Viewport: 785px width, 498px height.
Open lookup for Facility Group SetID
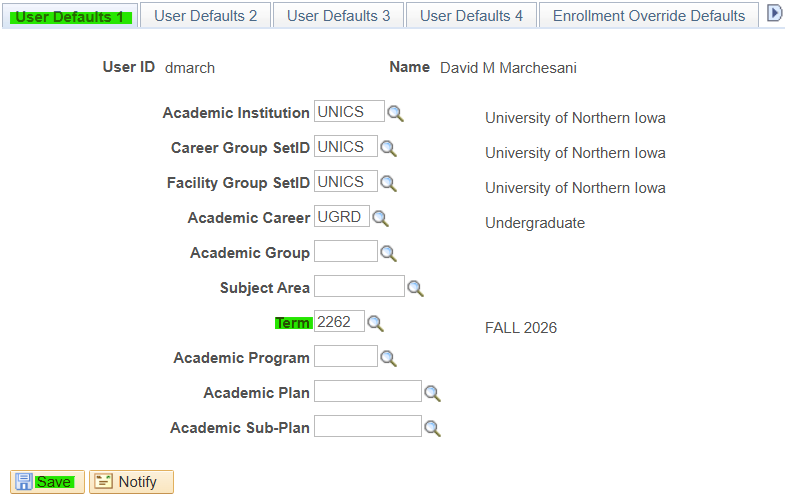(x=388, y=184)
